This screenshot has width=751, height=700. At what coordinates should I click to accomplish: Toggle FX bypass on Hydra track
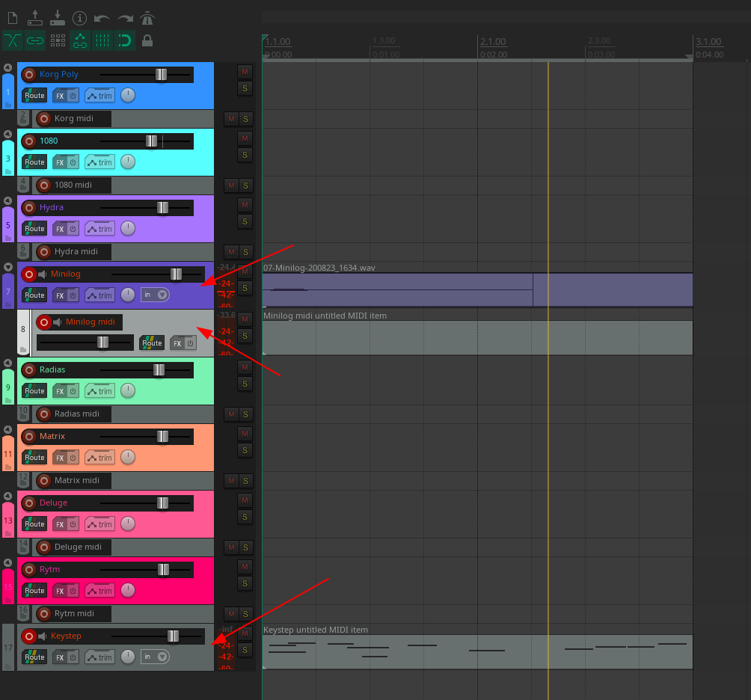click(x=73, y=229)
